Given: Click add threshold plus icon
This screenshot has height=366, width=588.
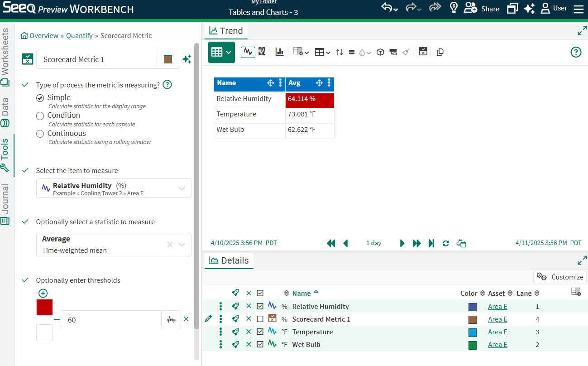Looking at the screenshot, I should tap(43, 293).
